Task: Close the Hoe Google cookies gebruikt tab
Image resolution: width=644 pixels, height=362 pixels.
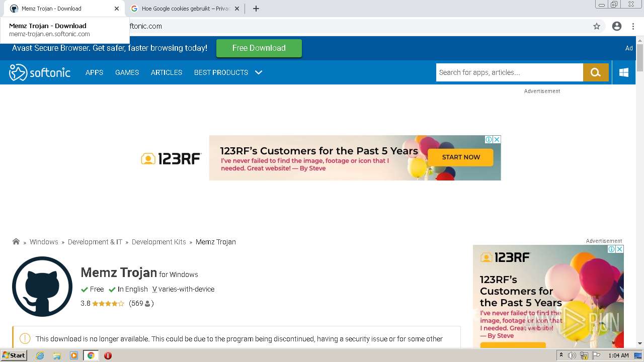Action: point(237,9)
